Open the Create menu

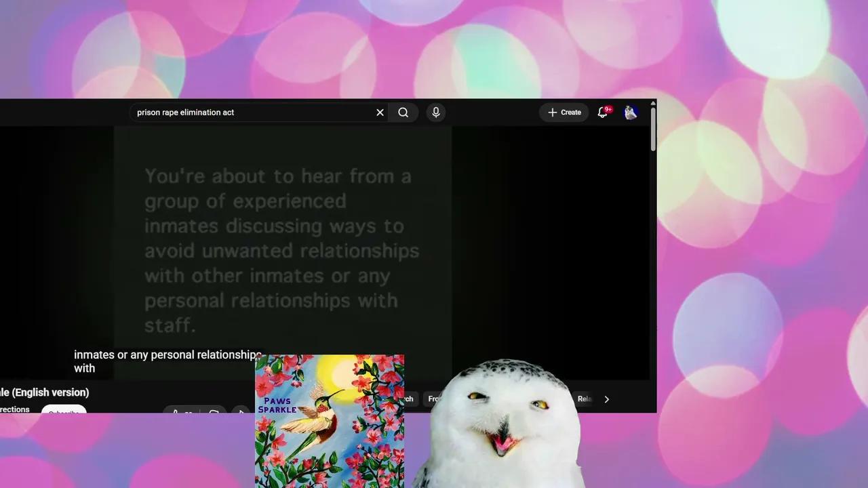click(564, 113)
